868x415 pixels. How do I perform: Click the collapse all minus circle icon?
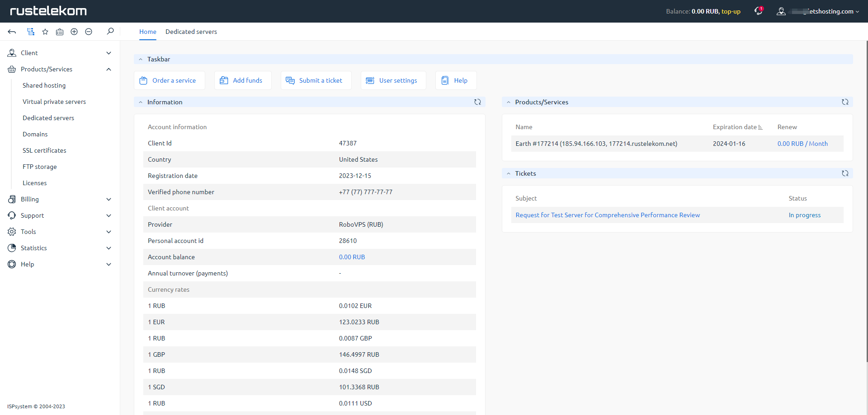click(89, 32)
